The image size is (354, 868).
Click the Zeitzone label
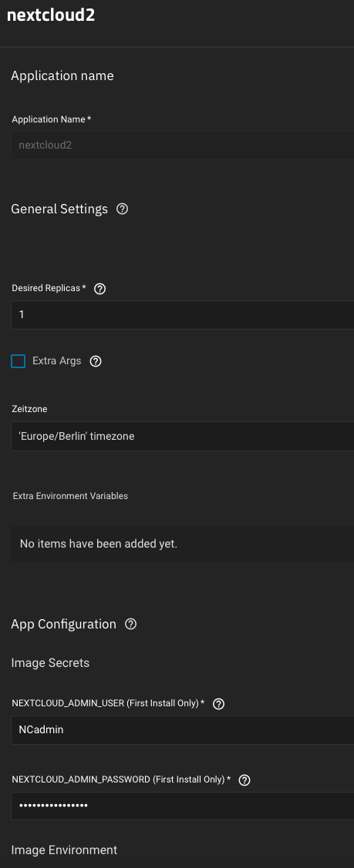(29, 409)
